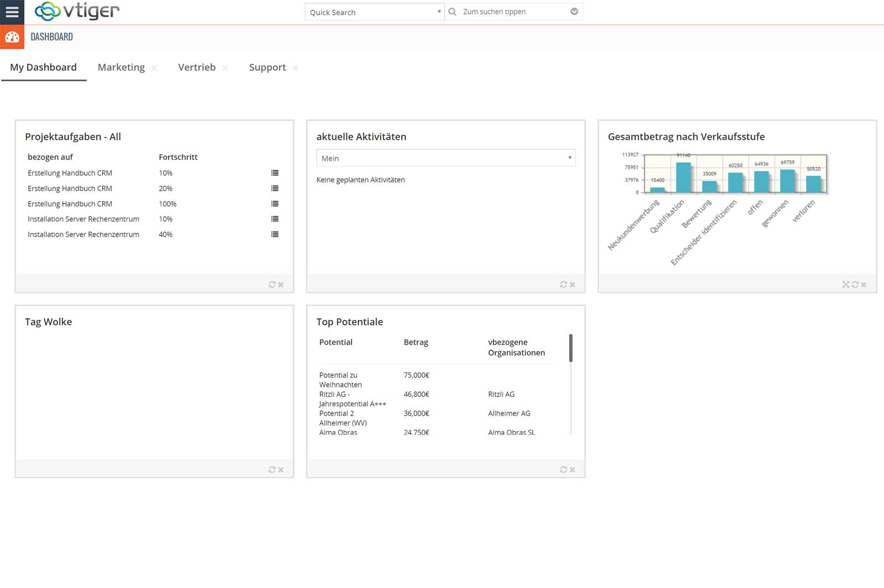The height and width of the screenshot is (588, 884).
Task: Refresh the Top Potentiale widget
Action: (x=563, y=469)
